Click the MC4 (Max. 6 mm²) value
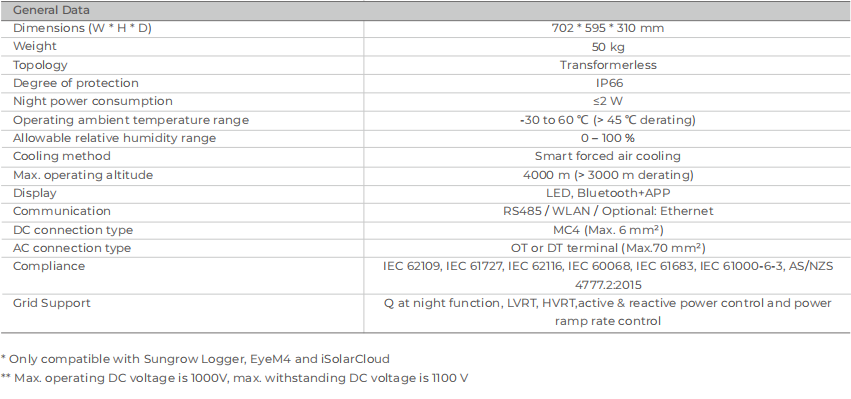Viewport: 851px width, 399px height. tap(608, 230)
